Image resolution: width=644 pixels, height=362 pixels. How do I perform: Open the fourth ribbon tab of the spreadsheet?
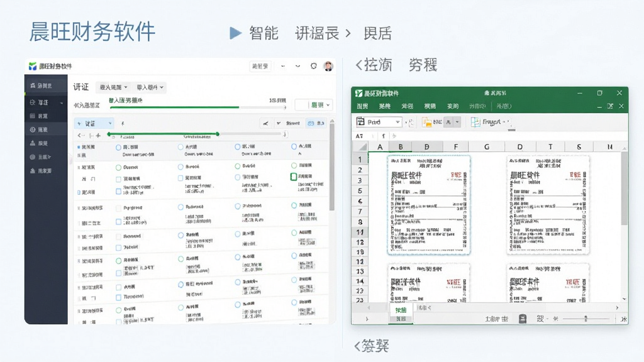pyautogui.click(x=430, y=106)
